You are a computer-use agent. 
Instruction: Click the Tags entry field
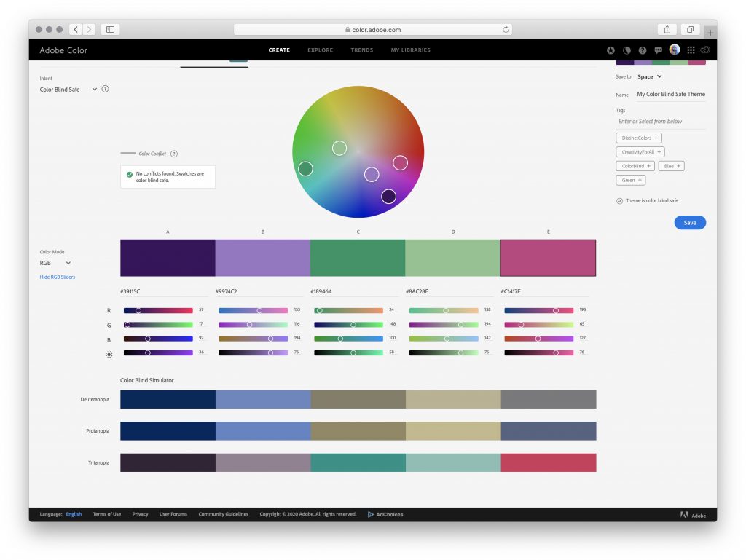click(x=661, y=122)
